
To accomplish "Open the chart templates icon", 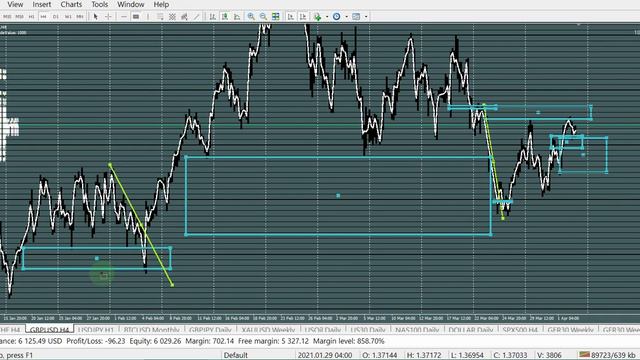I will [x=356, y=17].
